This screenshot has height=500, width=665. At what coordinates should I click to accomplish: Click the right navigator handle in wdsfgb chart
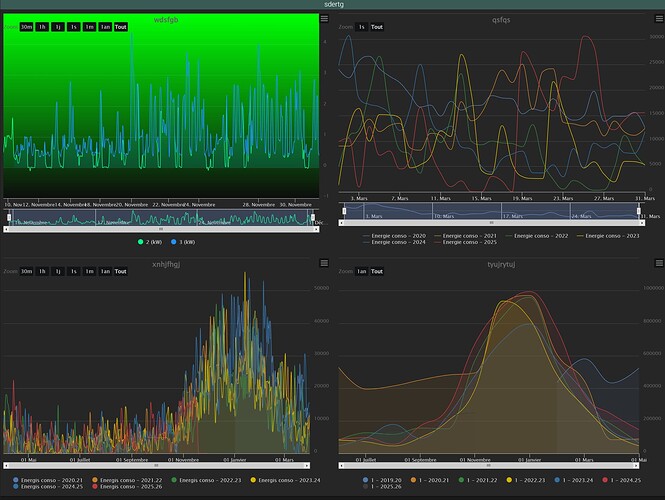[x=312, y=216]
